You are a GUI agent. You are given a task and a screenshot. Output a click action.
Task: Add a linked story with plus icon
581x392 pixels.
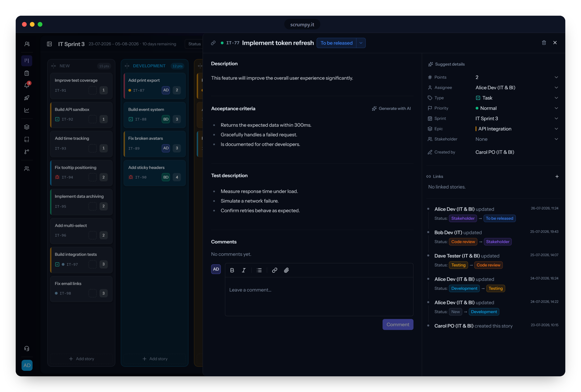point(557,176)
